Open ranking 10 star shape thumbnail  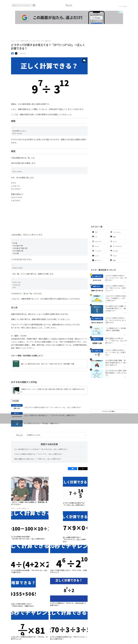97,374
